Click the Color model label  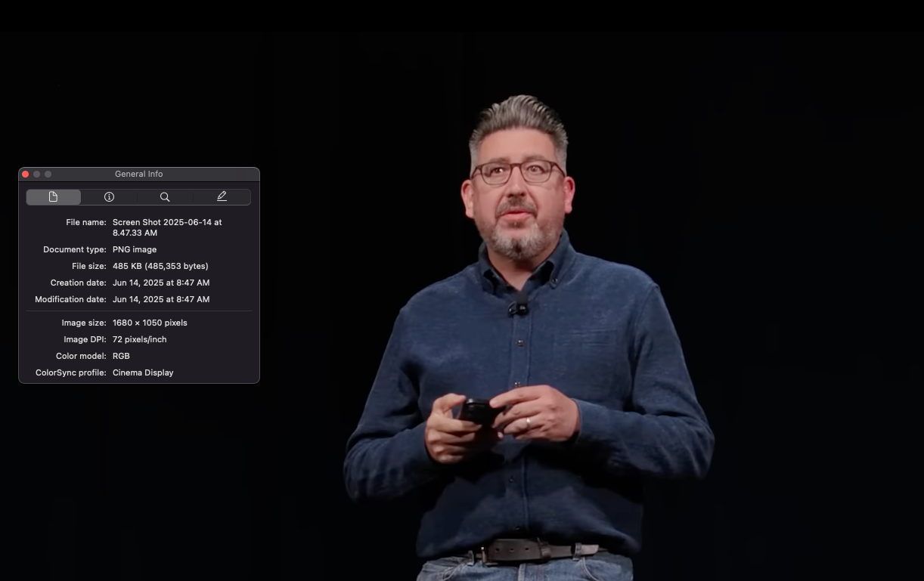[81, 356]
